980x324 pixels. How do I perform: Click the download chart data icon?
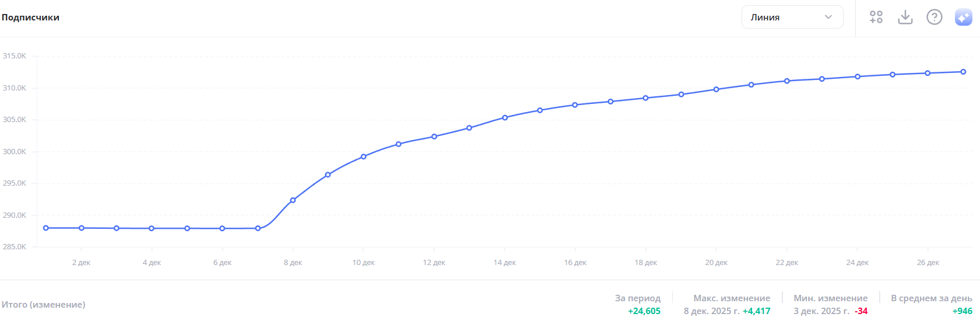905,17
